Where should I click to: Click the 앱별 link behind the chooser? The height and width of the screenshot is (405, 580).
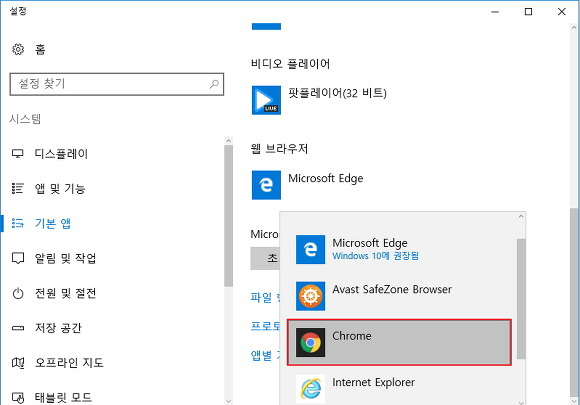point(265,355)
